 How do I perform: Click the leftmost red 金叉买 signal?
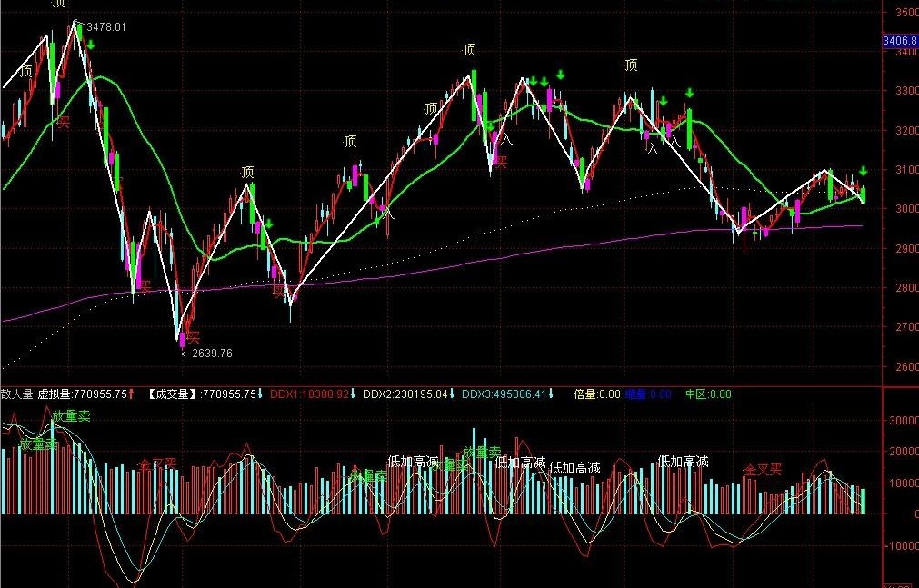click(x=157, y=465)
